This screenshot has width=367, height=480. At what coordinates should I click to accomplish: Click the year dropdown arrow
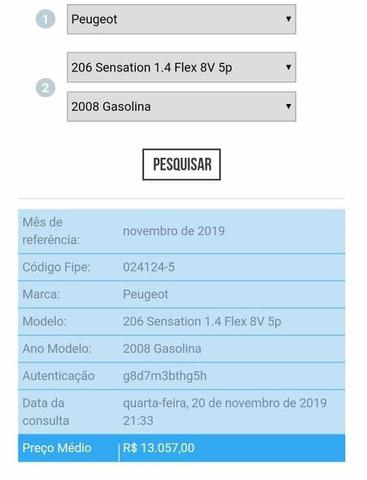288,106
